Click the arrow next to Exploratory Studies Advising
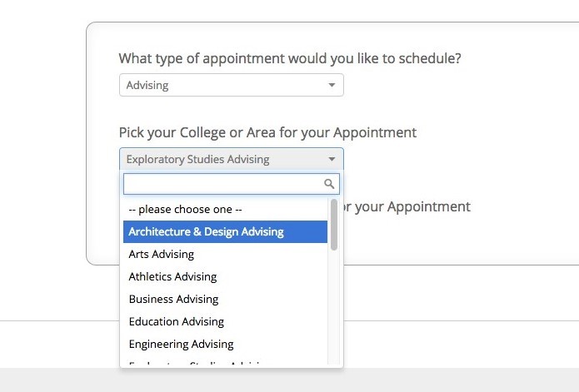Screen dimensions: 579x392 [332, 159]
